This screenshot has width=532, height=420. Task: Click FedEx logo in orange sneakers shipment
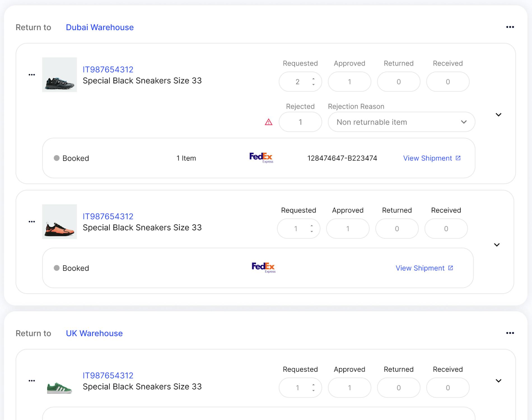coord(263,268)
